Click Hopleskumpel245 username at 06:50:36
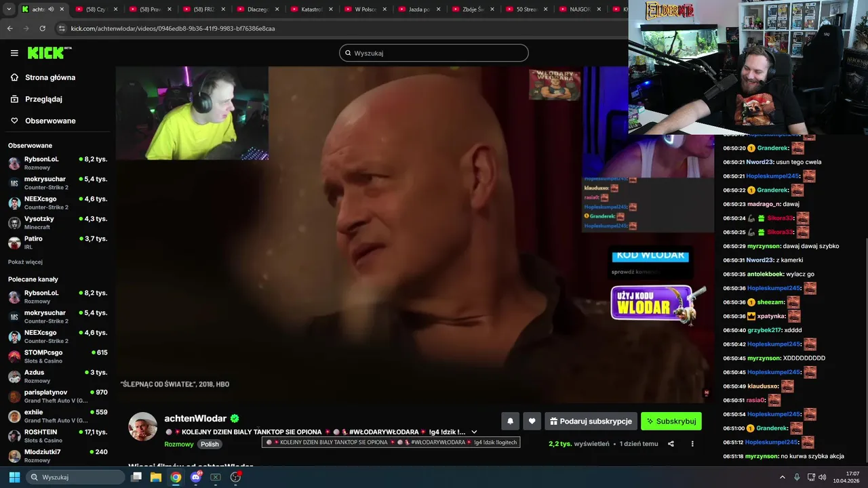 (x=774, y=288)
